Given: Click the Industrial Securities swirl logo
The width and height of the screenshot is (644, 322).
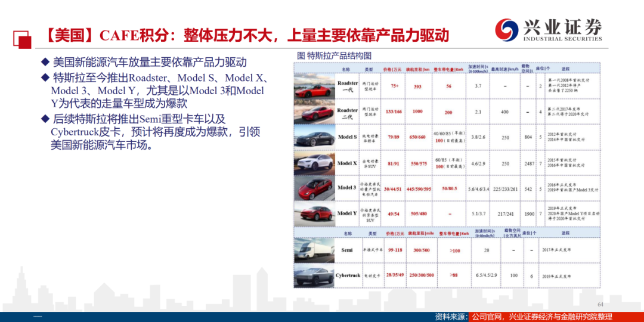Looking at the screenshot, I should 506,29.
